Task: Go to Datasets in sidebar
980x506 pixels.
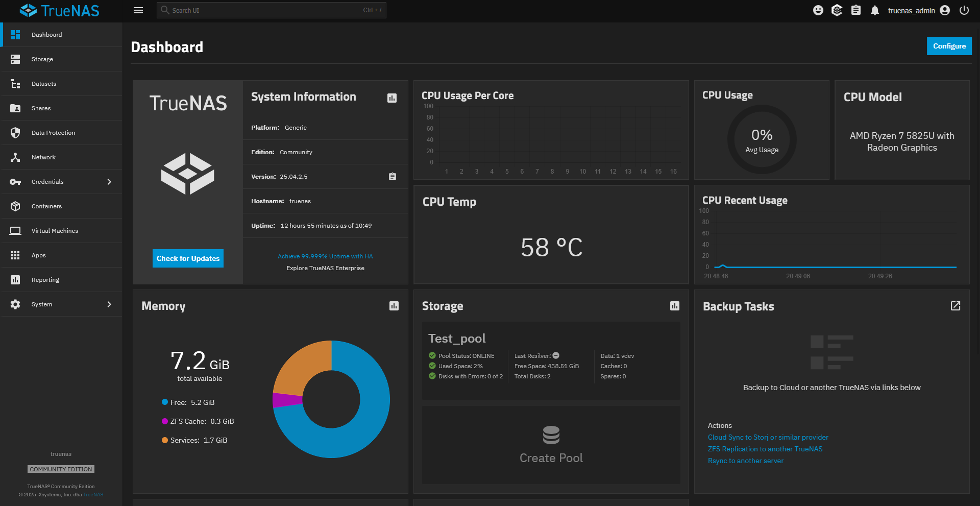Action: [x=44, y=84]
